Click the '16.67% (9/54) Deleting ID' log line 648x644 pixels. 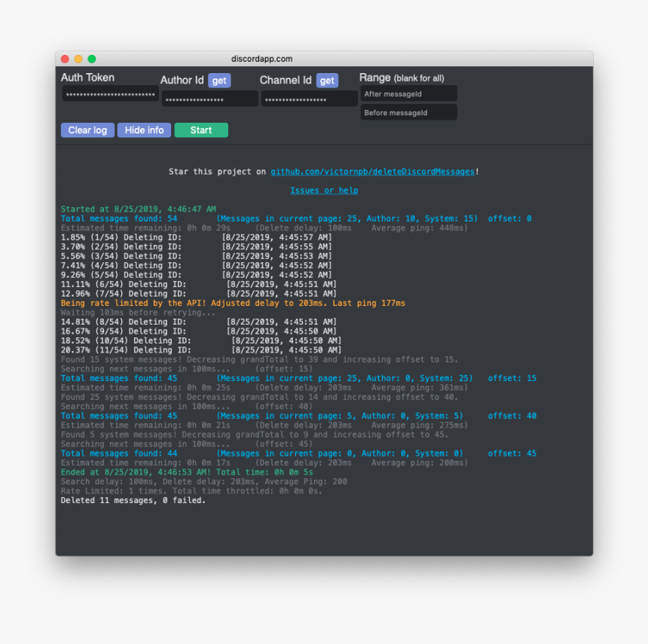(199, 331)
